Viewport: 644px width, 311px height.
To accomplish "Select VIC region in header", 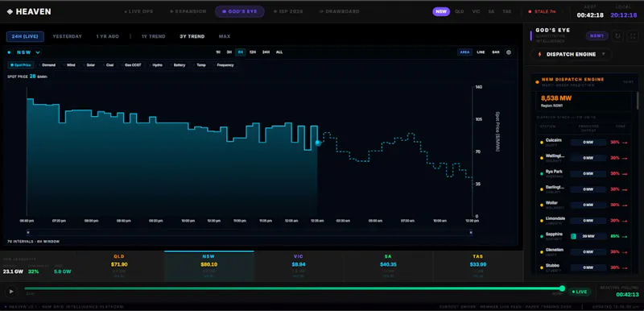I will point(476,11).
